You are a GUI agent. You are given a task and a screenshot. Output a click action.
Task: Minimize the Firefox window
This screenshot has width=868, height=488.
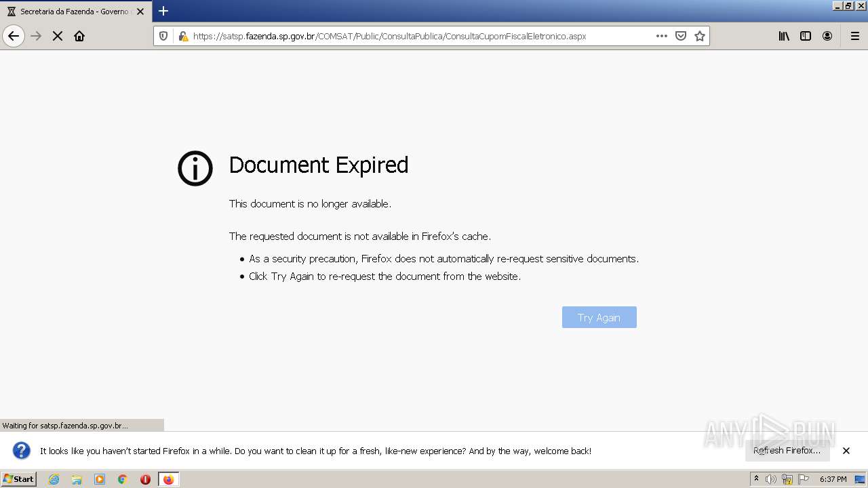(838, 5)
